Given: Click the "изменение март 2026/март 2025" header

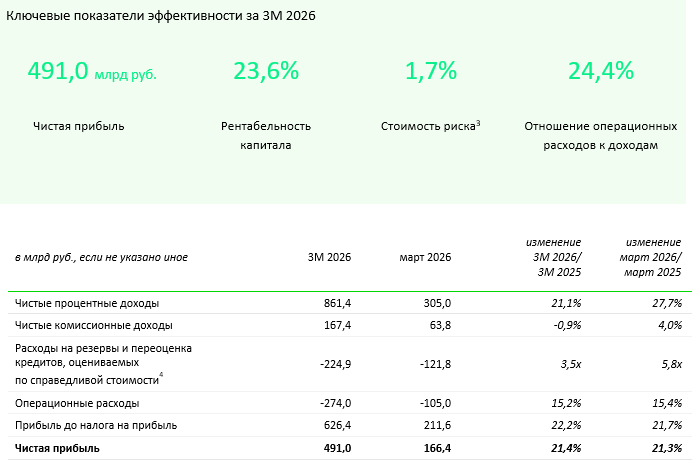Looking at the screenshot, I should pos(652,257).
